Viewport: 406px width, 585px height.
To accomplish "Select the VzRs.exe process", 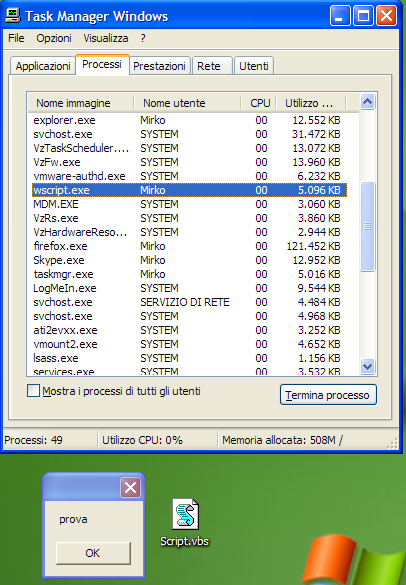I will point(189,218).
